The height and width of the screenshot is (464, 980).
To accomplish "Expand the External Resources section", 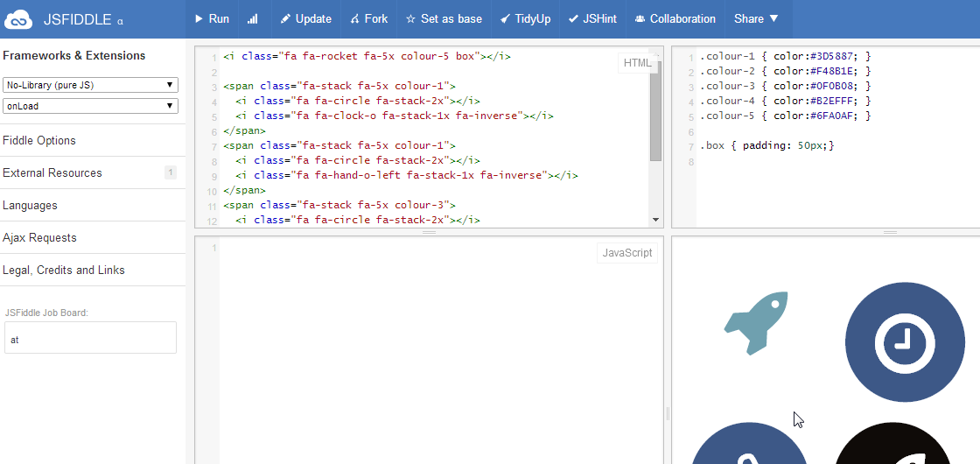I will pos(93,173).
